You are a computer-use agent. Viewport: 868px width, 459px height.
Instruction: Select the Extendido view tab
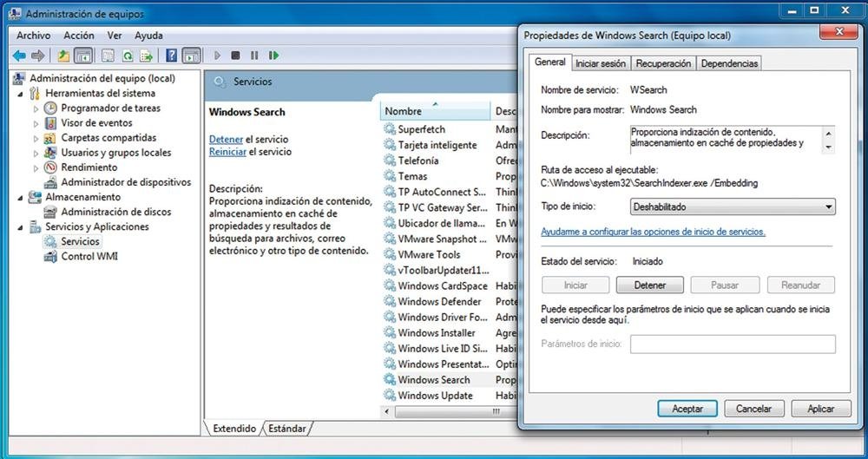pos(234,429)
